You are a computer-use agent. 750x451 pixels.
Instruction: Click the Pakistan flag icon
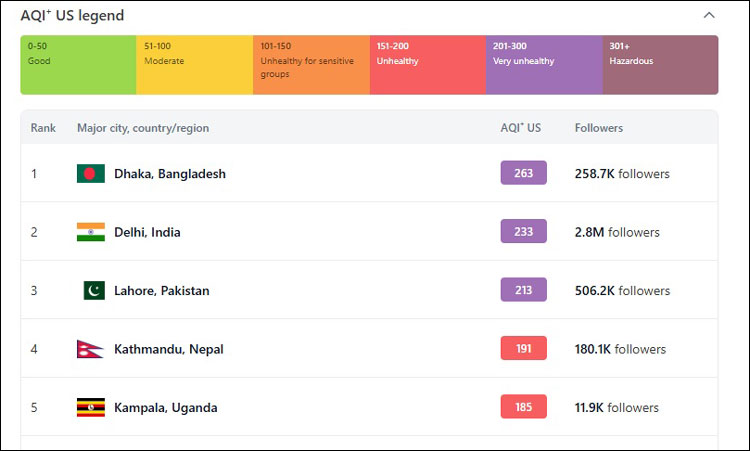(x=94, y=290)
